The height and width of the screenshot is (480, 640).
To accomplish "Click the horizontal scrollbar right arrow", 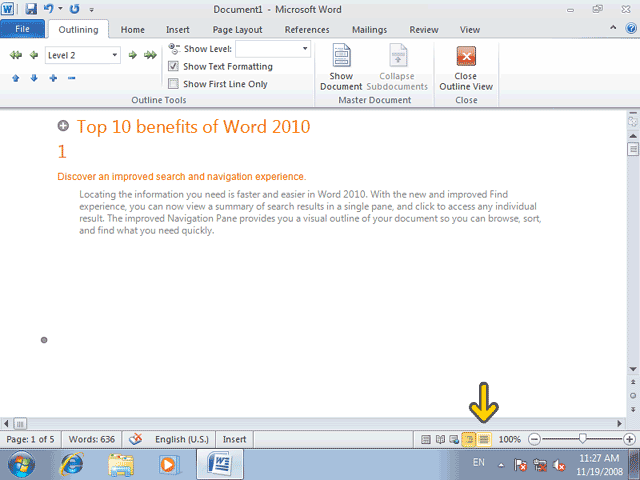I will 620,423.
